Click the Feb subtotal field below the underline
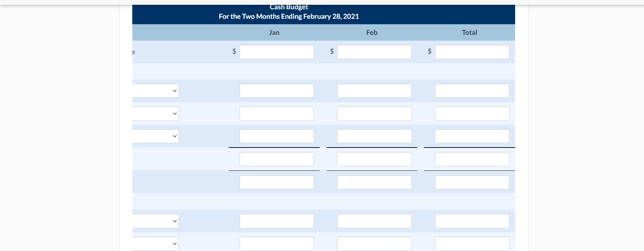The height and width of the screenshot is (251, 644). [x=374, y=159]
